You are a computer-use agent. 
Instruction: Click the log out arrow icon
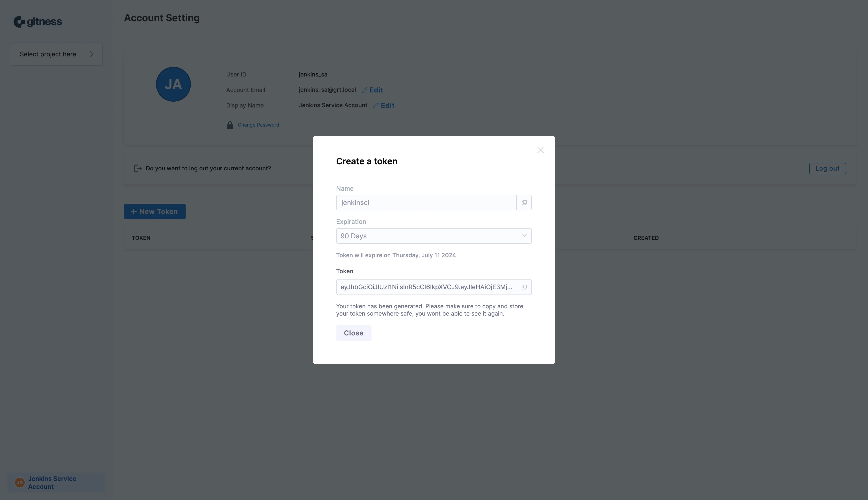(x=138, y=168)
